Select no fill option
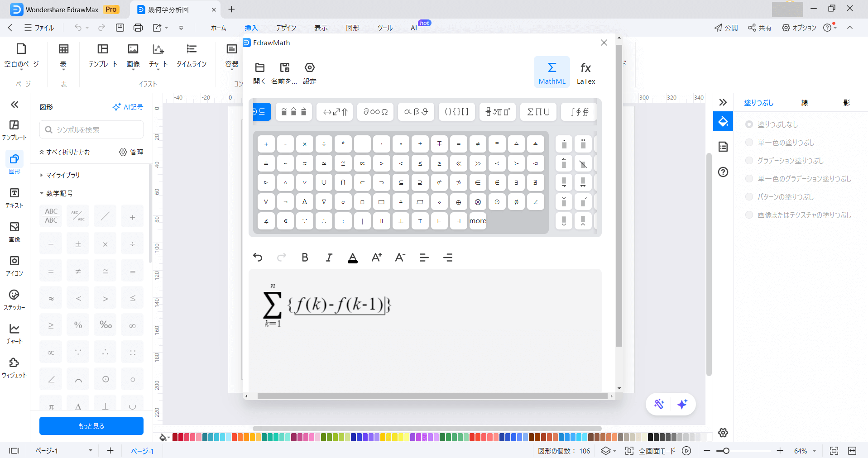 tap(749, 124)
